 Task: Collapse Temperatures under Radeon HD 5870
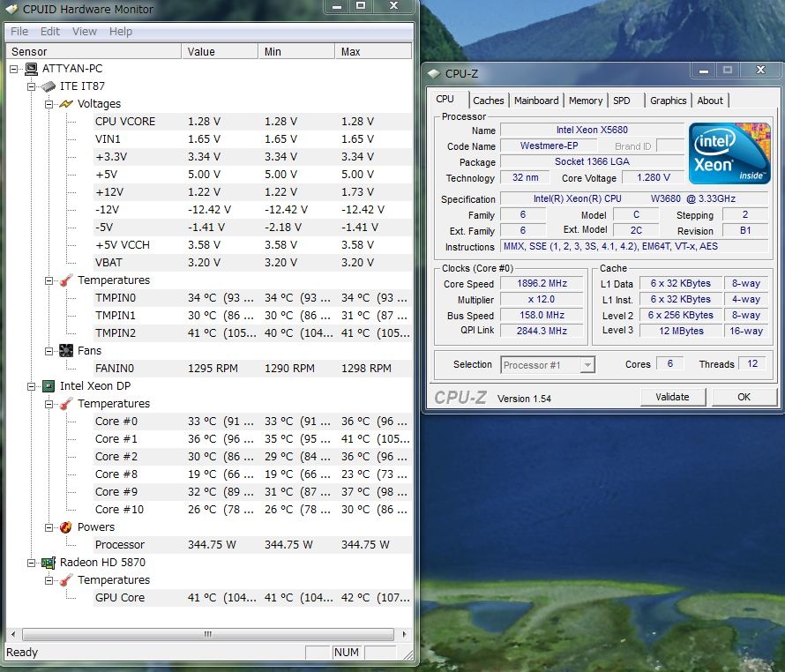pyautogui.click(x=49, y=581)
